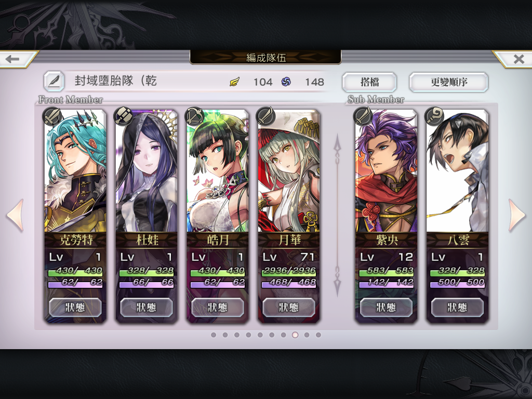Open the 搭檔 partner button
The height and width of the screenshot is (399, 532).
[x=369, y=82]
